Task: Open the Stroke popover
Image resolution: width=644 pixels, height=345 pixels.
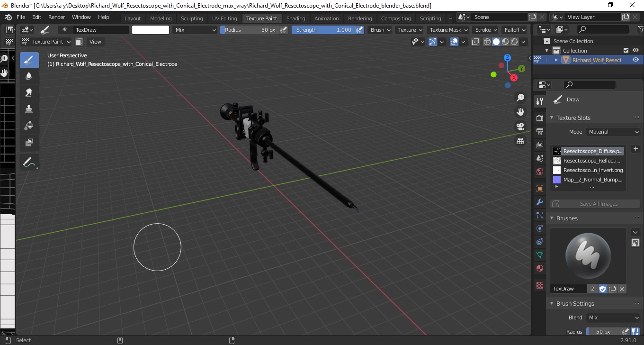Action: tap(486, 30)
